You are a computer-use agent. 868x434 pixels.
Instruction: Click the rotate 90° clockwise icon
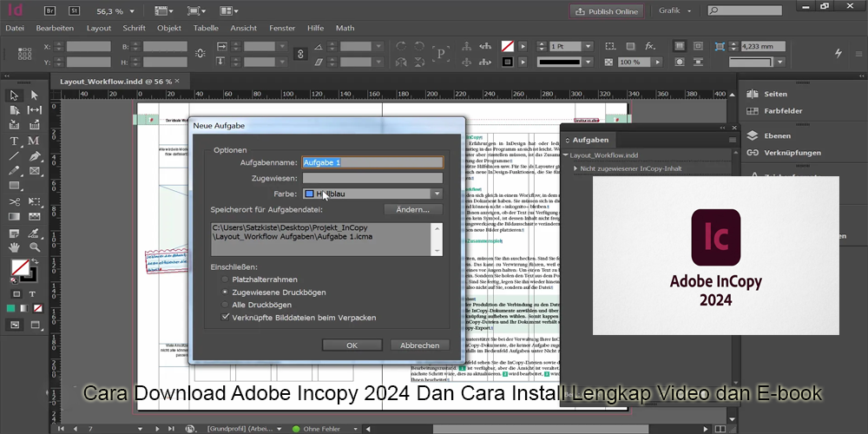point(401,47)
